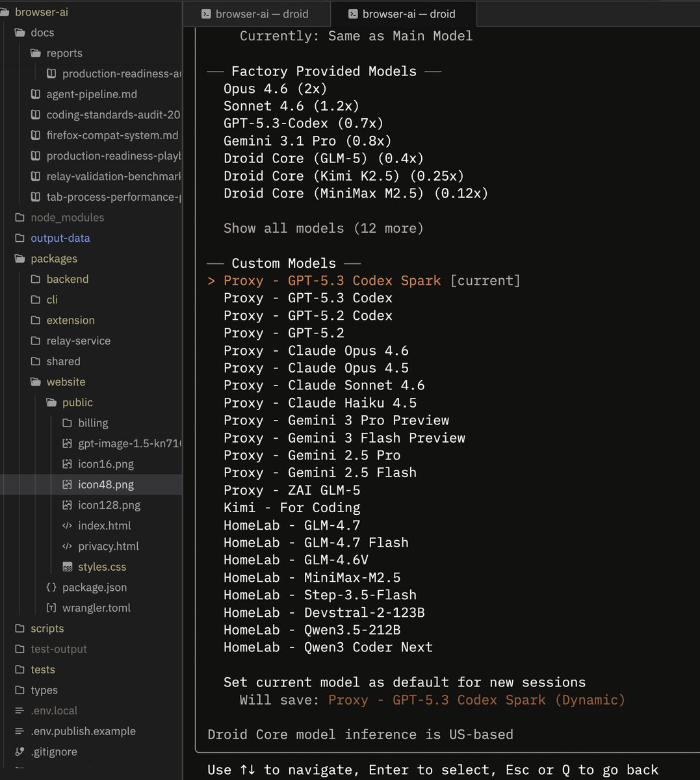Open .env.publish.example file

pos(83,731)
